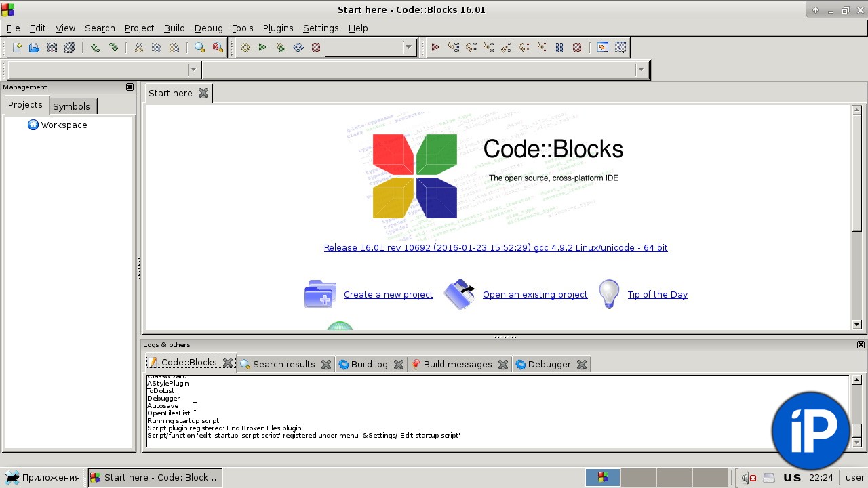Click the New file toolbar icon
This screenshot has height=488, width=868.
(16, 47)
